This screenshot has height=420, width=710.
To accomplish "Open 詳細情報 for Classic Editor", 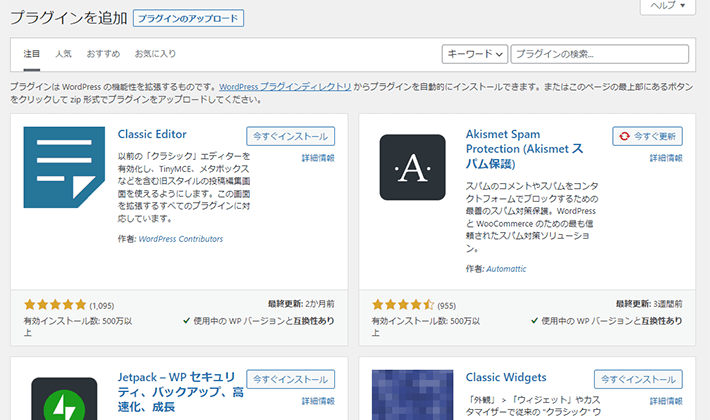I will coord(318,158).
